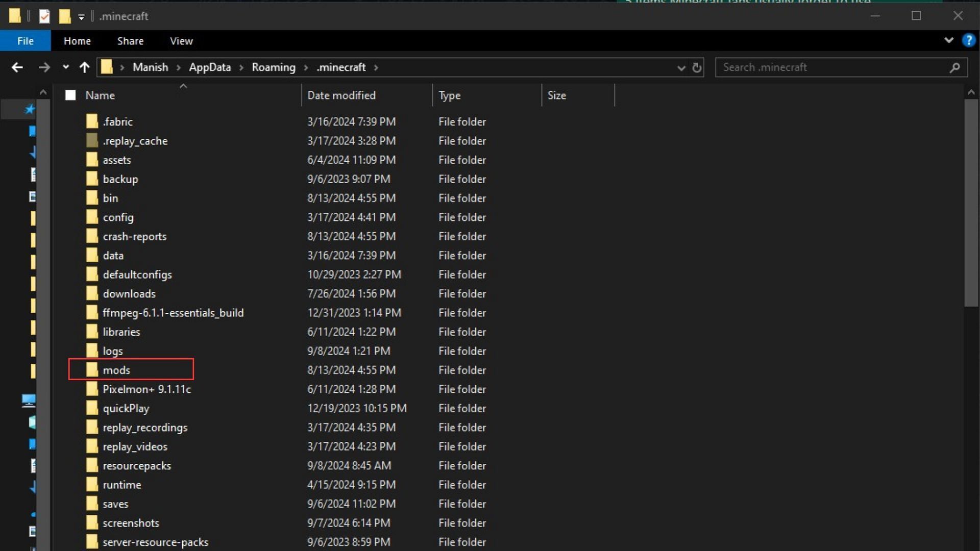Click the Properties checkmark icon in title bar

pos(44,16)
